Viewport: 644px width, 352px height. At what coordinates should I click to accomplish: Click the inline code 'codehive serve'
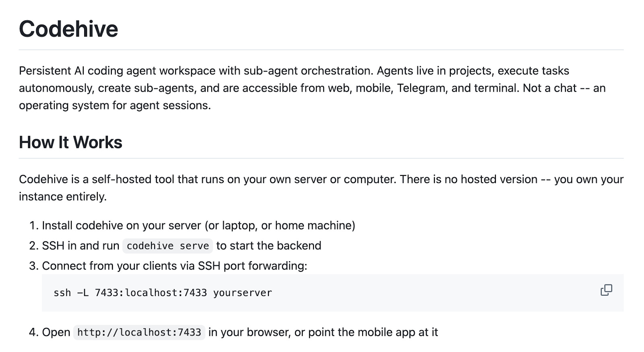pos(168,246)
